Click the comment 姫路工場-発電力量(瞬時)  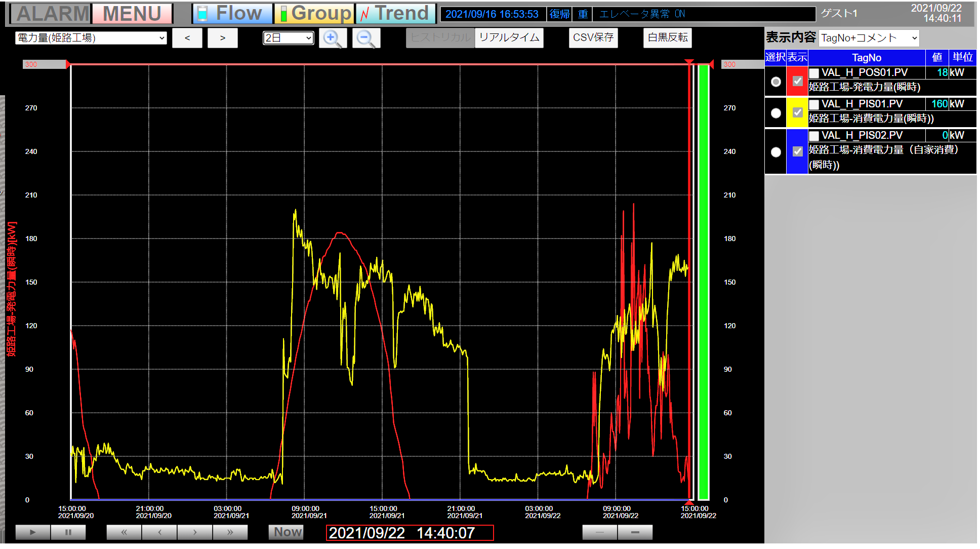point(865,87)
